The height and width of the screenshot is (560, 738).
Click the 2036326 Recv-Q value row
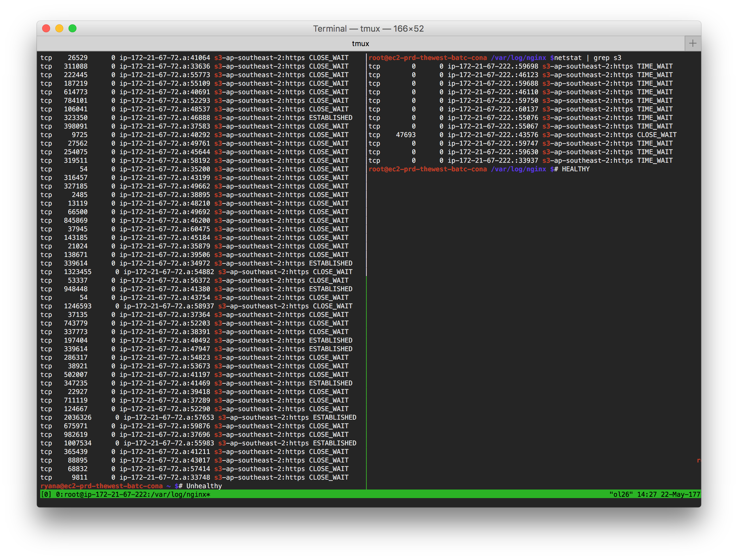pos(77,418)
